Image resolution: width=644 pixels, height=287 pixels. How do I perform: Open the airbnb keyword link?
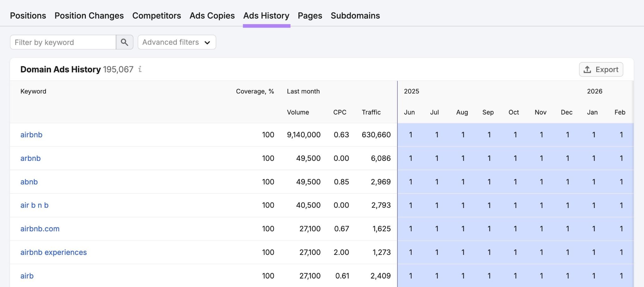[x=31, y=135]
